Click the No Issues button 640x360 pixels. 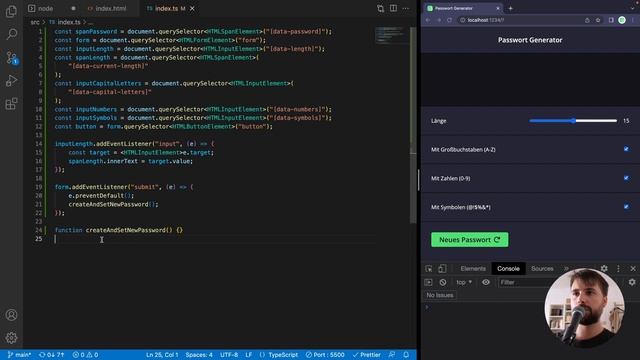click(x=440, y=295)
